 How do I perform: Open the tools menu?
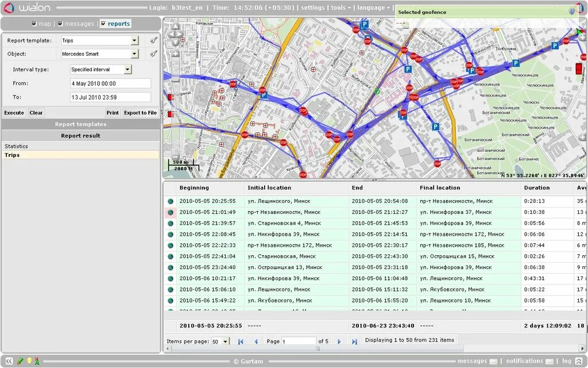[x=338, y=7]
